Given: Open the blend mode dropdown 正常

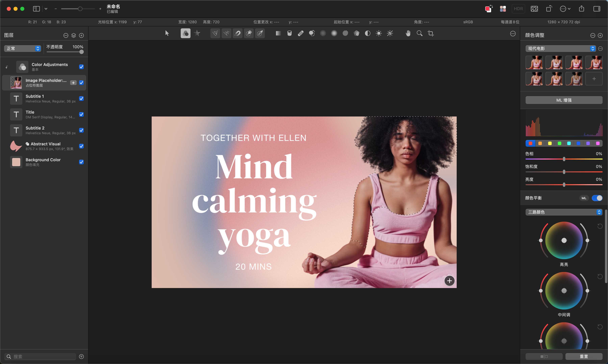Looking at the screenshot, I should [x=22, y=48].
